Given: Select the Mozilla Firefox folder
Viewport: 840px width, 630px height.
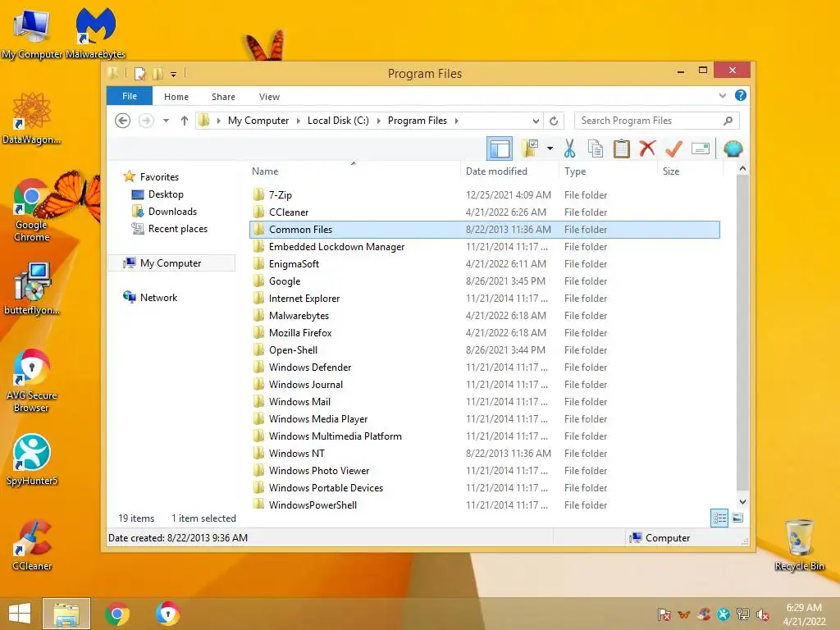Looking at the screenshot, I should pyautogui.click(x=485, y=333).
